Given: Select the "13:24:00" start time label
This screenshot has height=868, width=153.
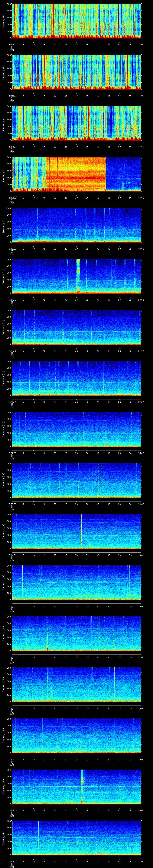Looking at the screenshot, I should [12, 555].
